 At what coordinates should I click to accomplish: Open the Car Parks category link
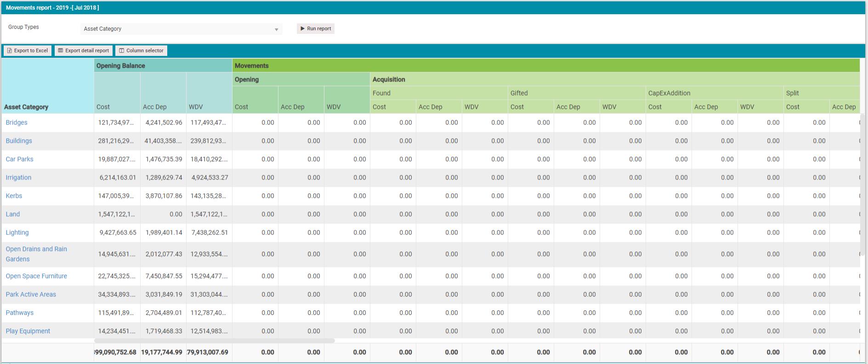(19, 159)
